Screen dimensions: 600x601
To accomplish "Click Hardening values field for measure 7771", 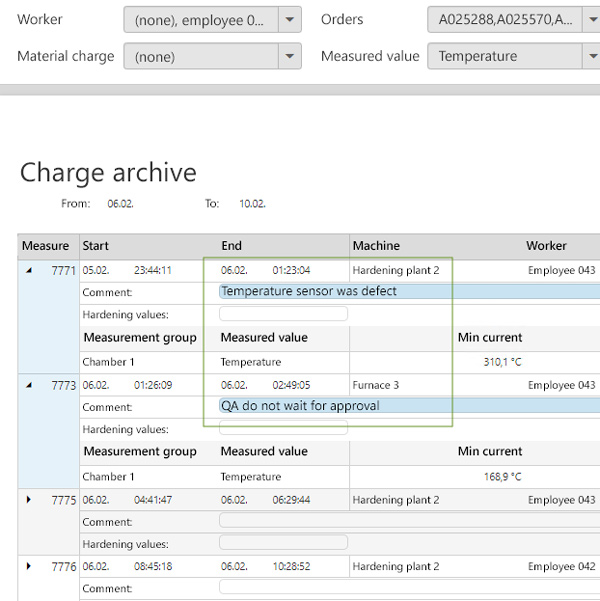I will click(283, 314).
